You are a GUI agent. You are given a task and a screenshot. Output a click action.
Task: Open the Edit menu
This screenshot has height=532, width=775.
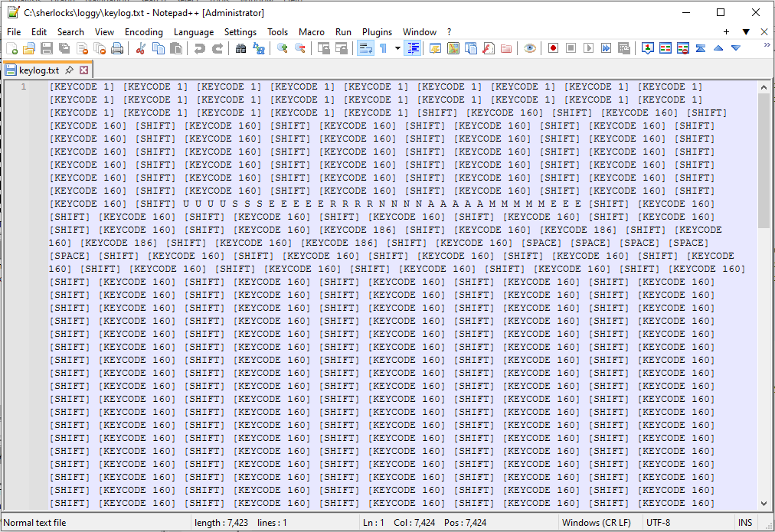(x=38, y=32)
